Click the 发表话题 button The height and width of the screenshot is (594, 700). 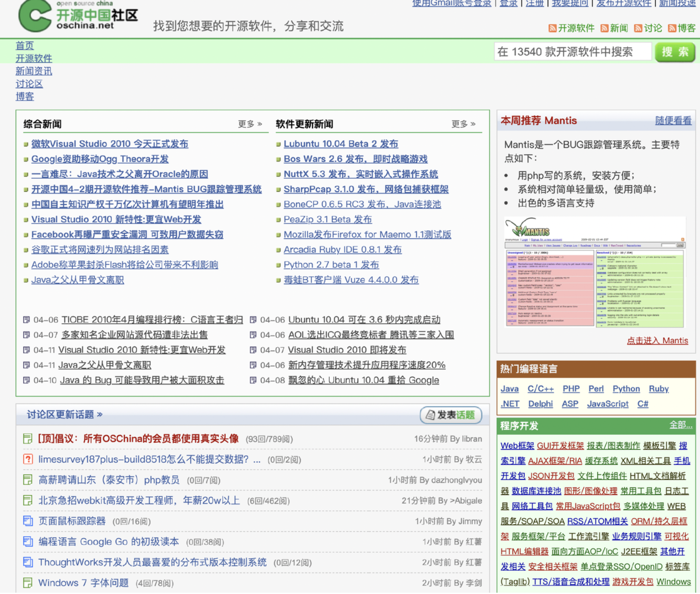pos(451,415)
